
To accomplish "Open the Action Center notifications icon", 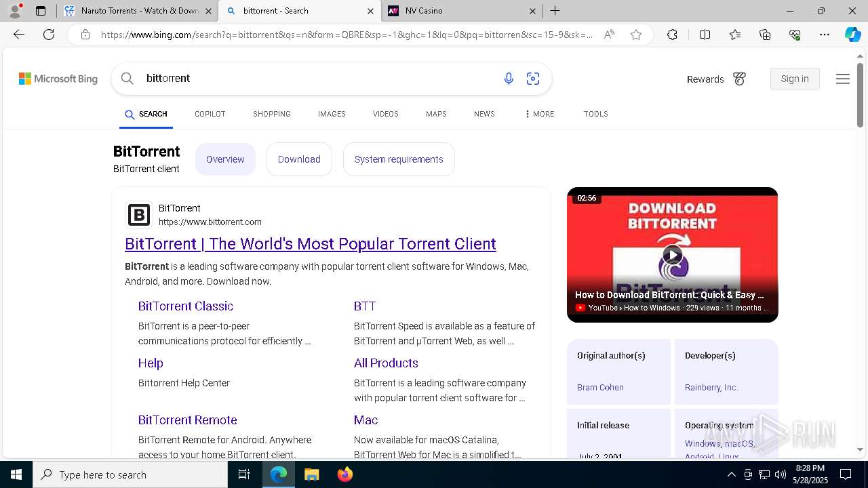I will [846, 474].
